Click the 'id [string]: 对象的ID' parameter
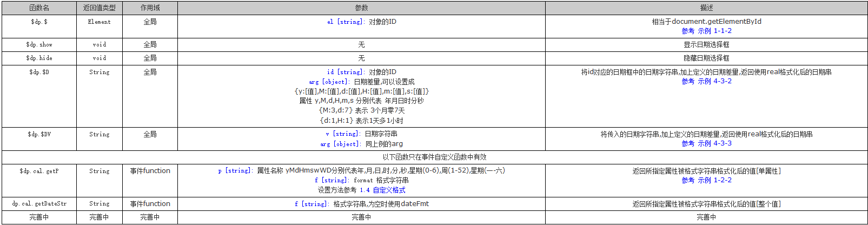This screenshot has width=868, height=225. pos(361,72)
